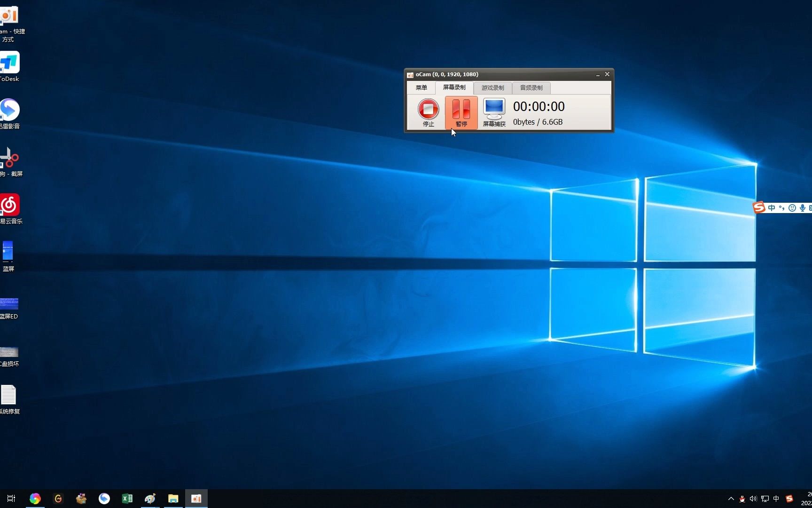Close the oCam window
Image resolution: width=812 pixels, height=508 pixels.
607,74
